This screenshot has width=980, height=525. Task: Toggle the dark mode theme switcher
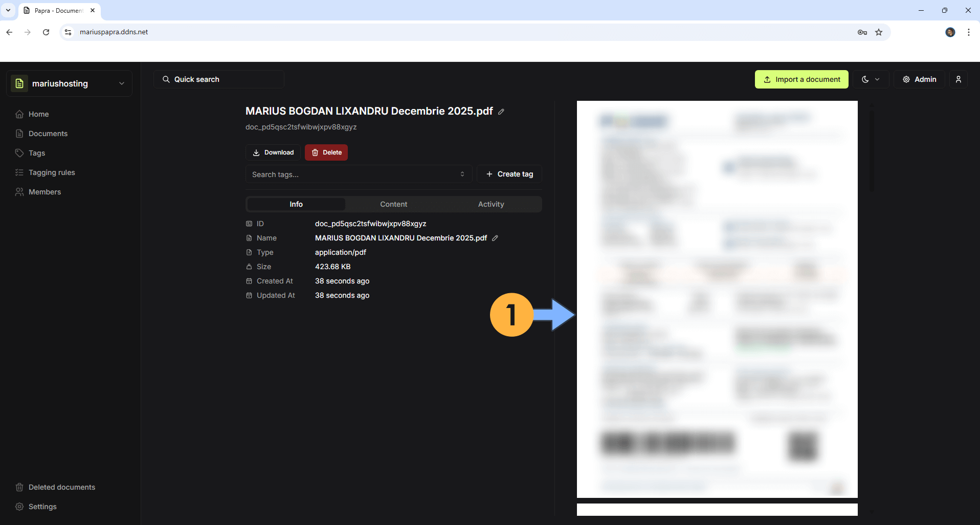tap(870, 79)
